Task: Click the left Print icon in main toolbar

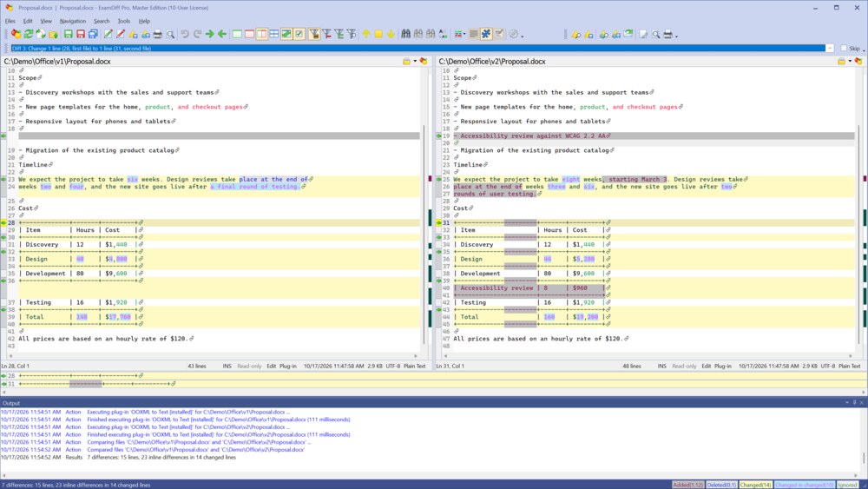Action: pos(158,35)
